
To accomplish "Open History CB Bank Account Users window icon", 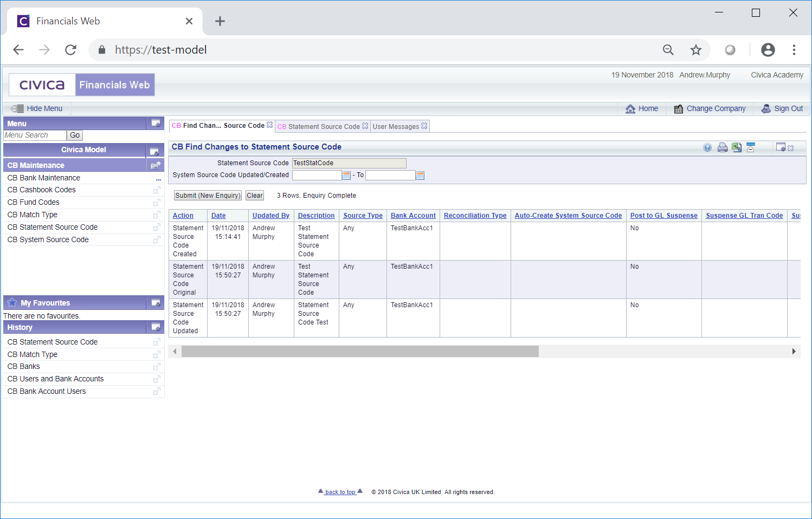I will pos(157,392).
